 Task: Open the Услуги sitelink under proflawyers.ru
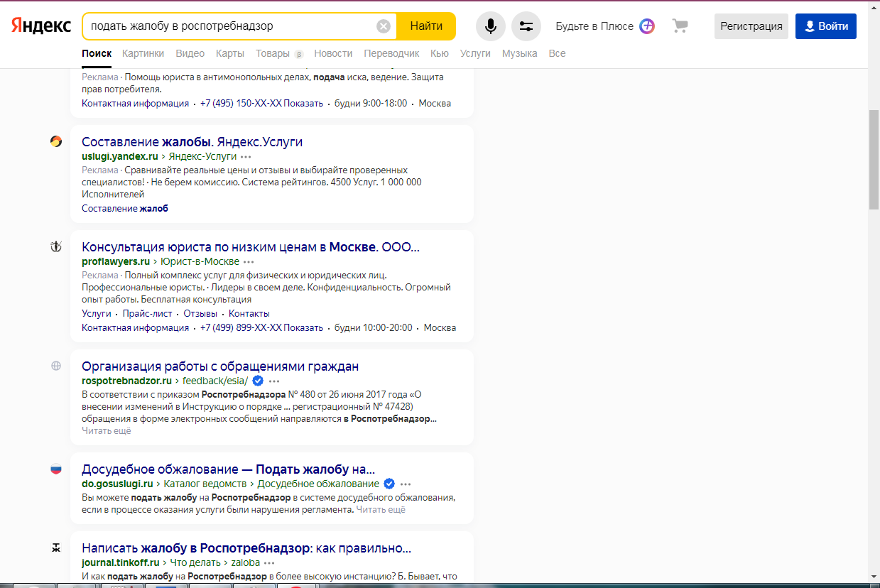coord(97,313)
